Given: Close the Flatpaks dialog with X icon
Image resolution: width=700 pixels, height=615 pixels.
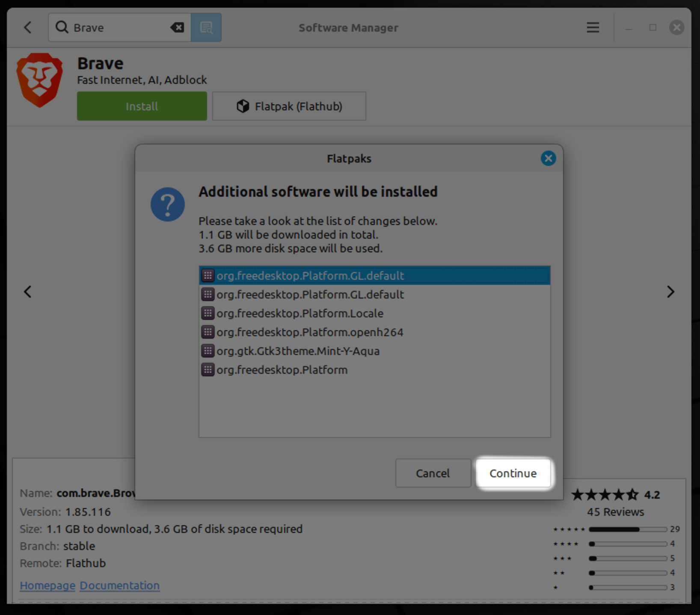Looking at the screenshot, I should click(x=548, y=158).
